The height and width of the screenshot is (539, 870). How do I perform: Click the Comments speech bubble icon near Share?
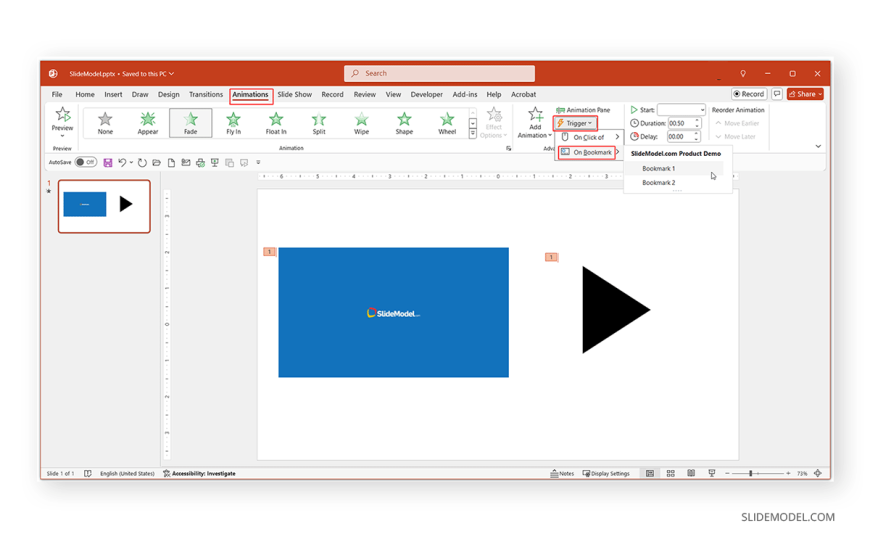pyautogui.click(x=777, y=94)
